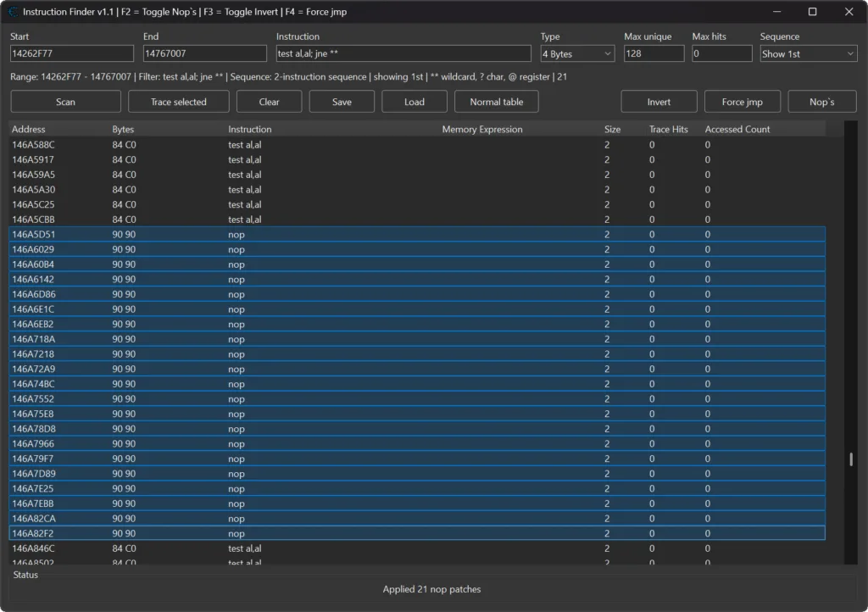Open the Sequence dropdown showing Show 1st
The height and width of the screenshot is (612, 868).
[808, 53]
